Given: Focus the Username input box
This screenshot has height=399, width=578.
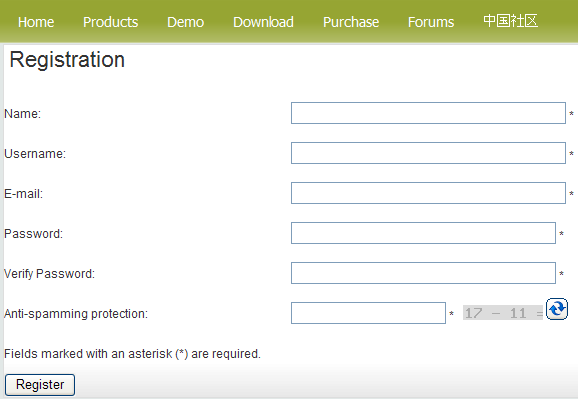Looking at the screenshot, I should [428, 153].
